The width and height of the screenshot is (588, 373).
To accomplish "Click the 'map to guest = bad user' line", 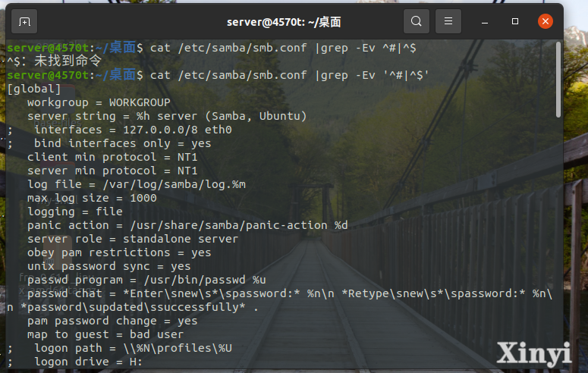I will click(x=105, y=334).
